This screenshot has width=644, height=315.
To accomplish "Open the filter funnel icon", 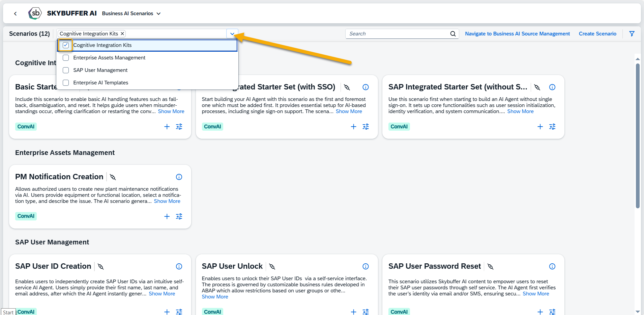I will pos(632,34).
